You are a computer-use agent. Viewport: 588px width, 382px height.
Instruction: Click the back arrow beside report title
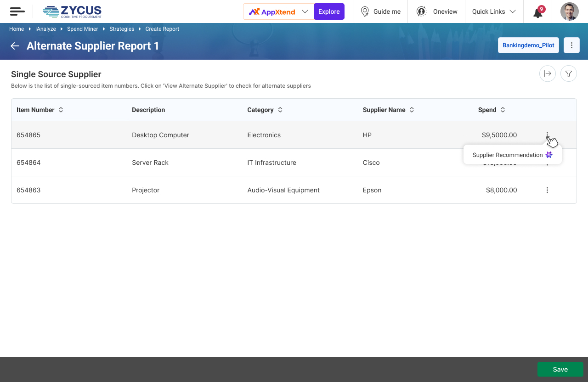tap(15, 46)
